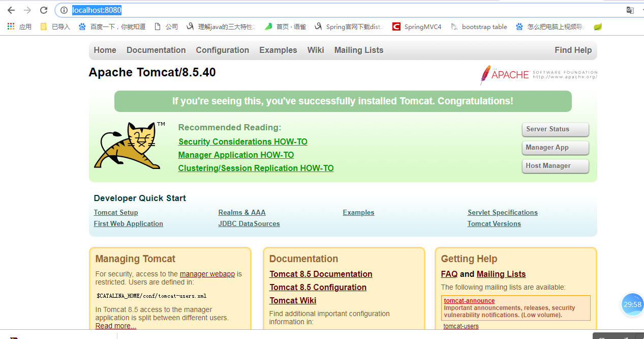Open the Realms & AAA link

(242, 212)
